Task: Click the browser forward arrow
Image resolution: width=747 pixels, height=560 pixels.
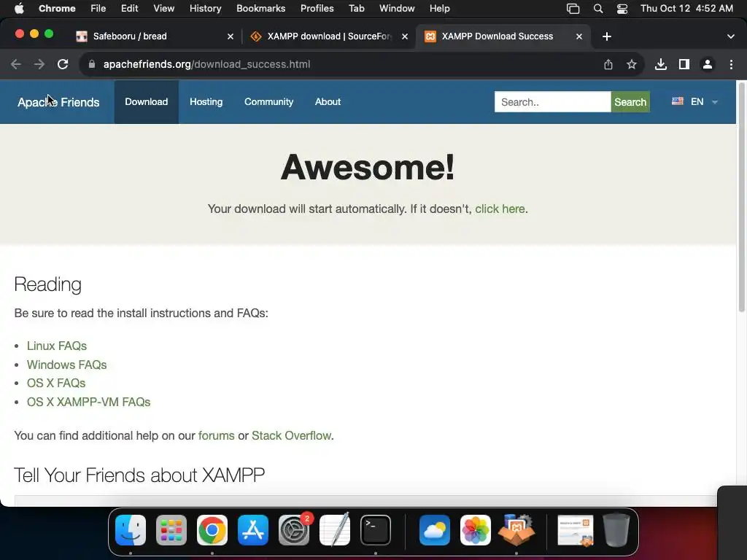Action: click(39, 64)
